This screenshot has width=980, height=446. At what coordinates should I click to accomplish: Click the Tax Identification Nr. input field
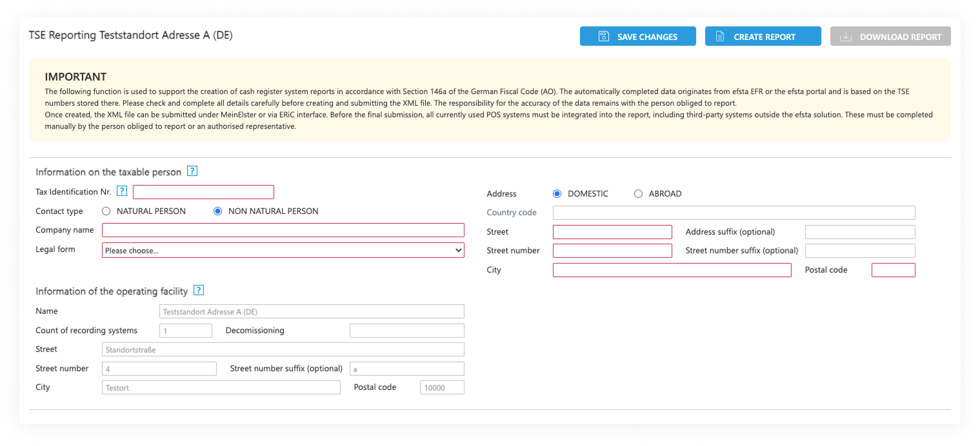click(203, 191)
